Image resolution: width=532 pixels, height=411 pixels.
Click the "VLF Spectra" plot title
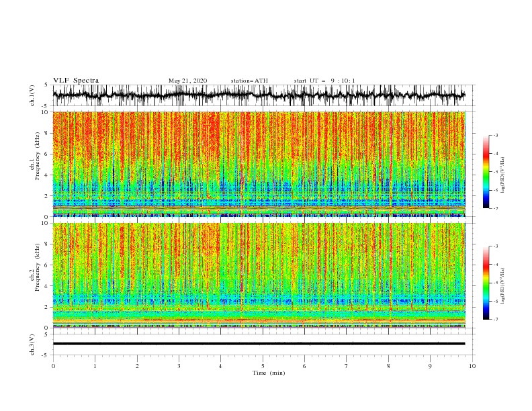click(x=76, y=81)
